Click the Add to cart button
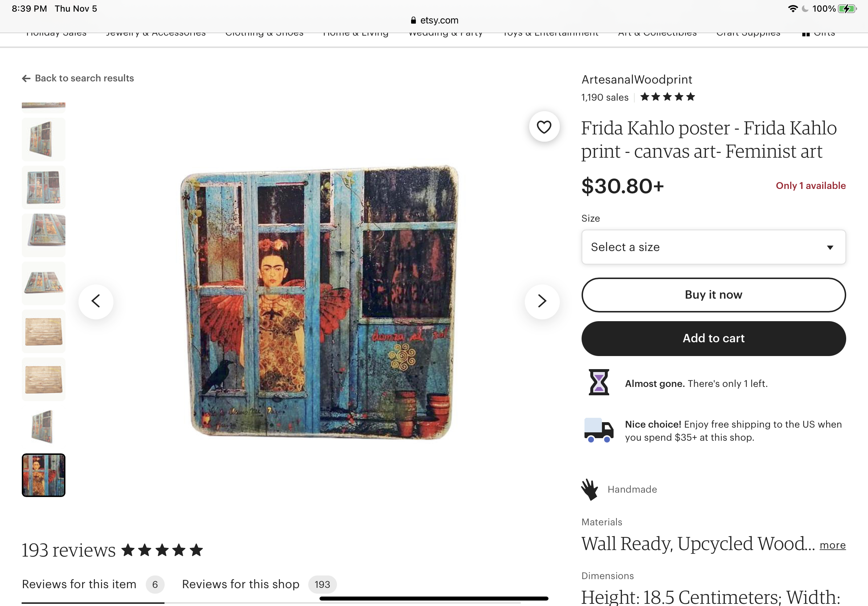 pyautogui.click(x=713, y=339)
